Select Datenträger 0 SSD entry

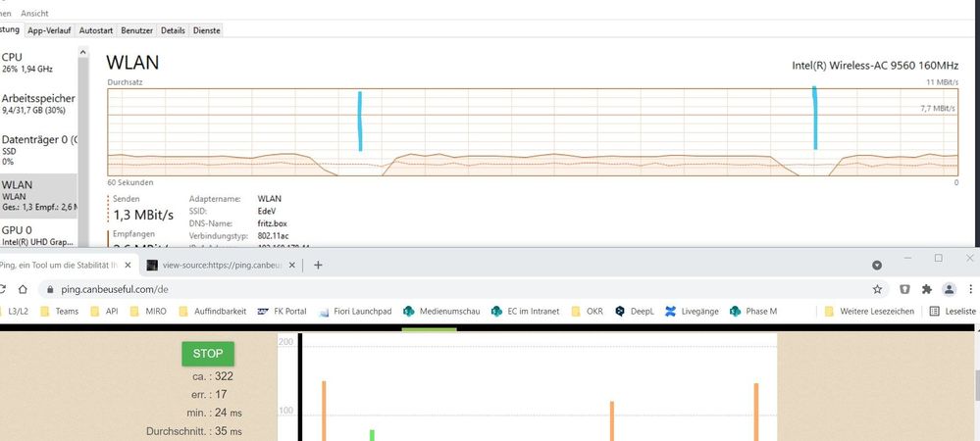(38, 150)
